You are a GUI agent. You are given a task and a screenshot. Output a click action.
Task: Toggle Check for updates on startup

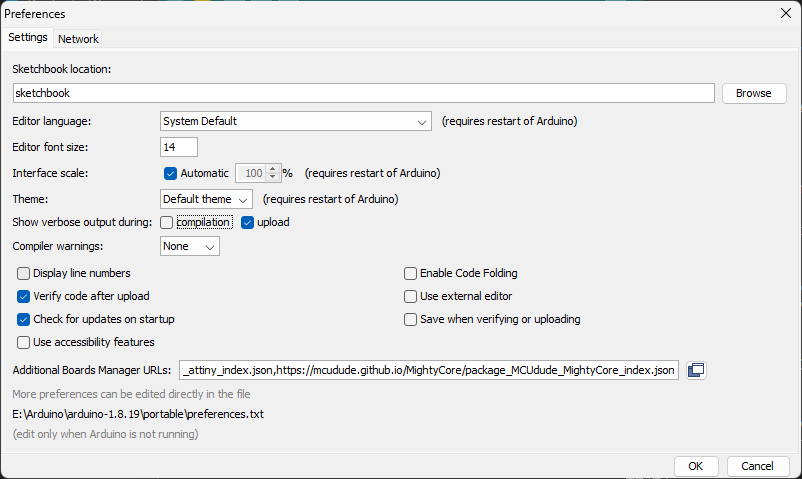(24, 319)
